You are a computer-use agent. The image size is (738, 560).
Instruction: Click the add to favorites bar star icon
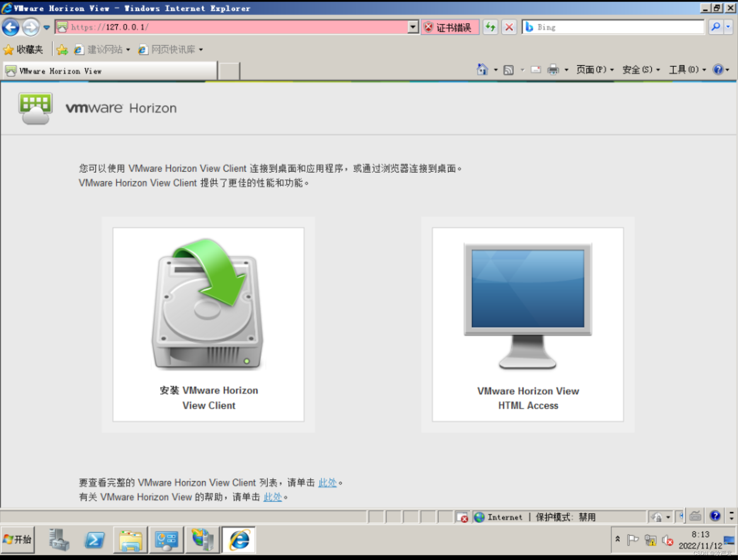[62, 49]
